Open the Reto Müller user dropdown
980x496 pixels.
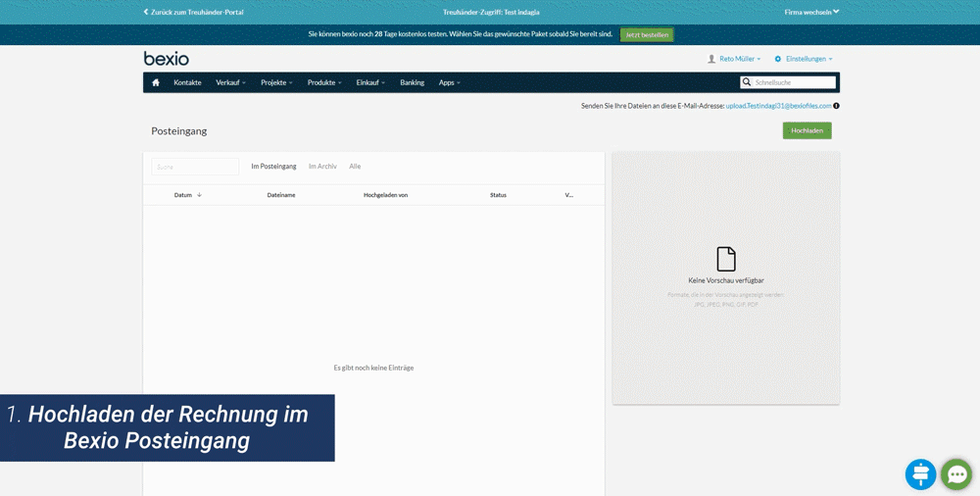(x=734, y=59)
